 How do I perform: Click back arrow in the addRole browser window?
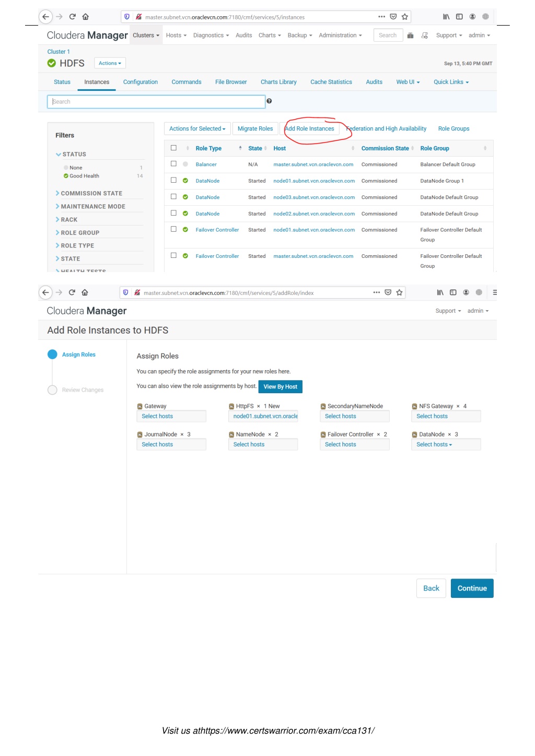point(45,292)
